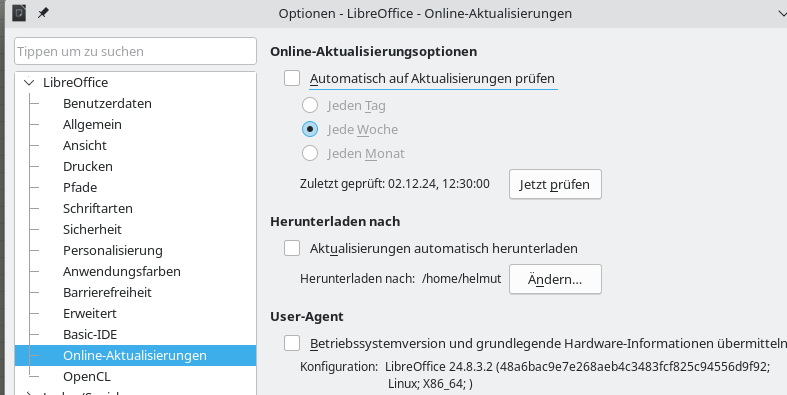This screenshot has height=395, width=787.
Task: Select Erweitert in the options tree
Action: 89,314
